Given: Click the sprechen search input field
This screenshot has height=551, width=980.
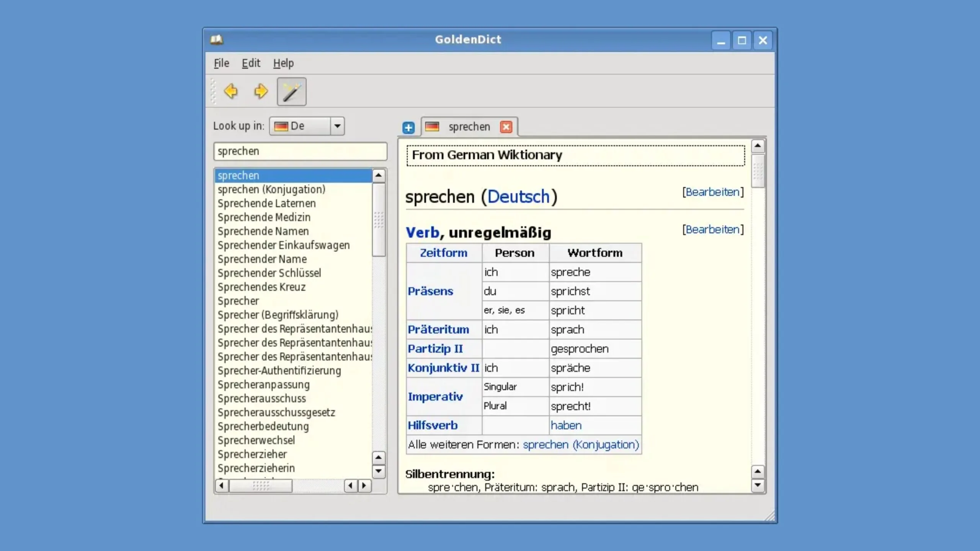Looking at the screenshot, I should (301, 151).
